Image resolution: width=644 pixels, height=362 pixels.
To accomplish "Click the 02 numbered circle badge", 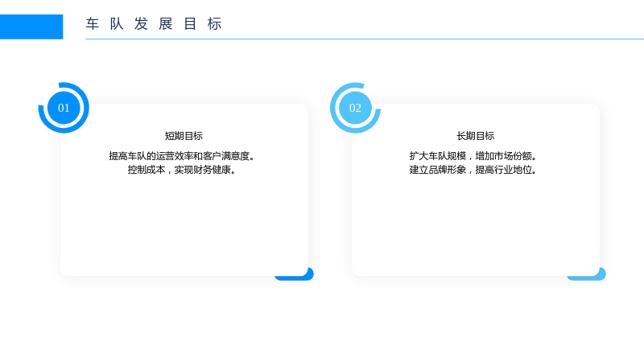I will click(x=355, y=108).
